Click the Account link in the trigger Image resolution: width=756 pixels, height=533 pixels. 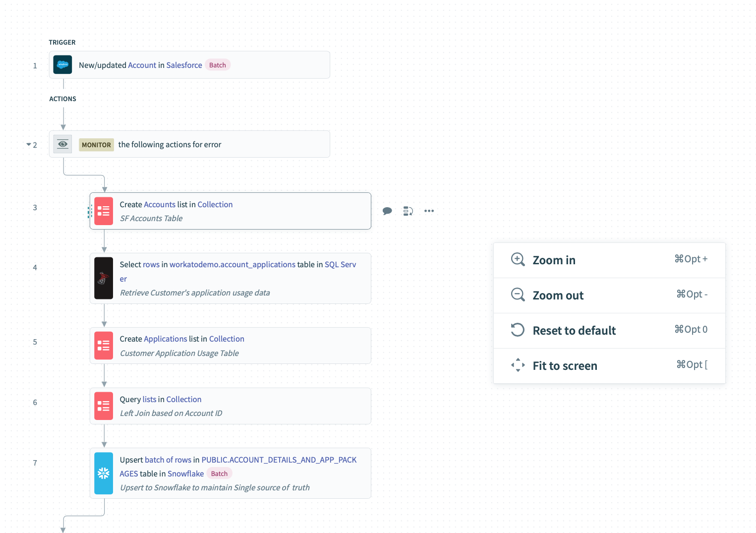pos(142,65)
